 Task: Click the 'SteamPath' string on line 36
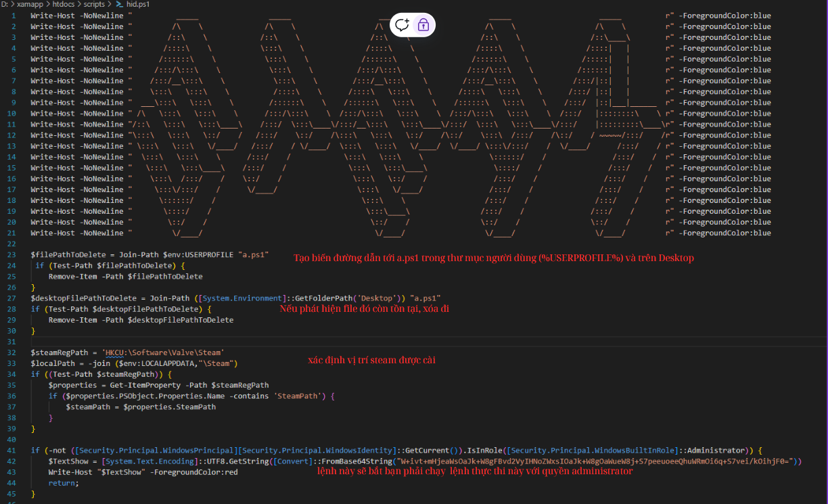[300, 396]
